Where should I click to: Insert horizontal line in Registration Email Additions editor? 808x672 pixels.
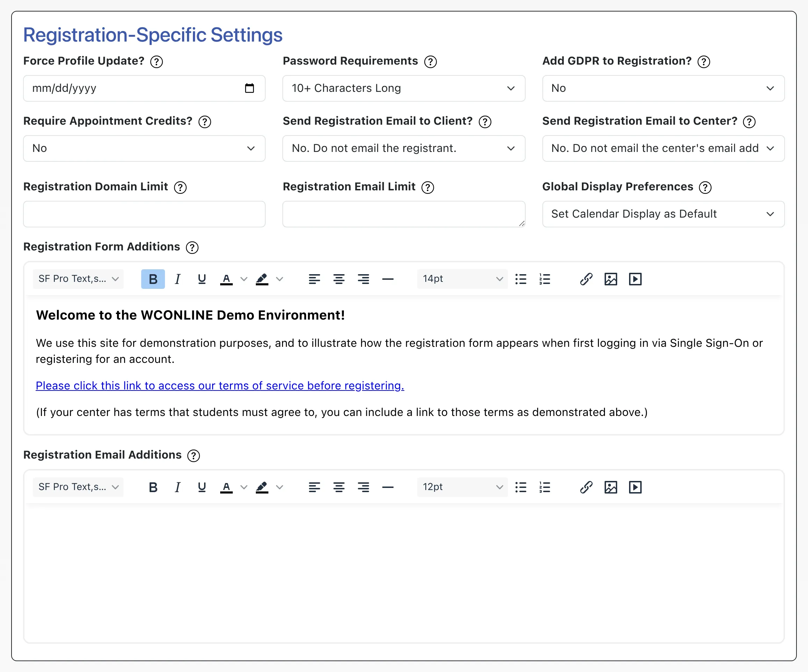[x=388, y=487]
